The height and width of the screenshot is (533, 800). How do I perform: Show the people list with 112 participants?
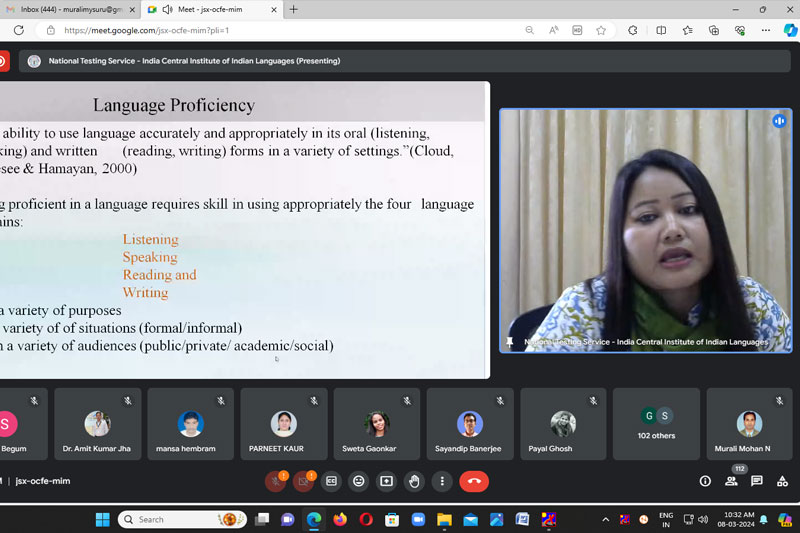pos(731,481)
